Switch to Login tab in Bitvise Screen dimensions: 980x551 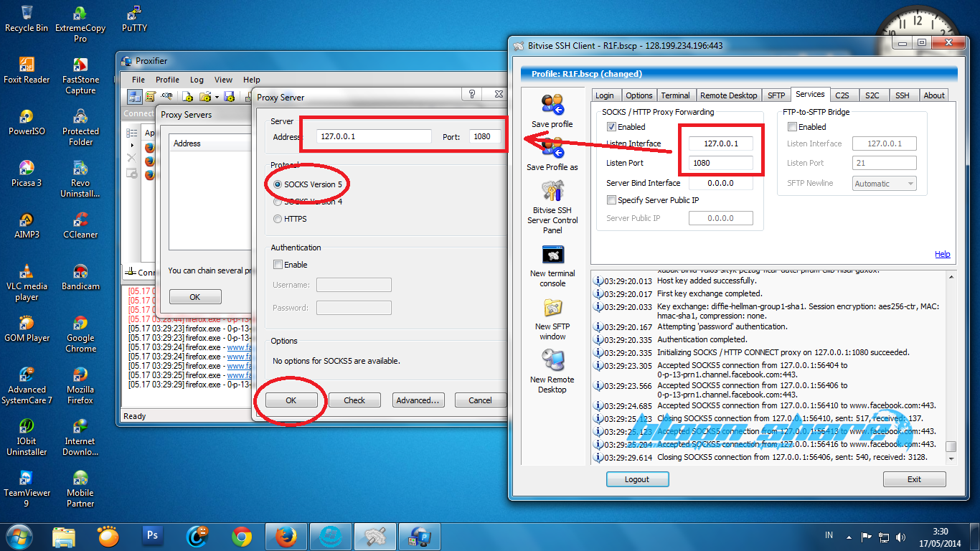(605, 95)
